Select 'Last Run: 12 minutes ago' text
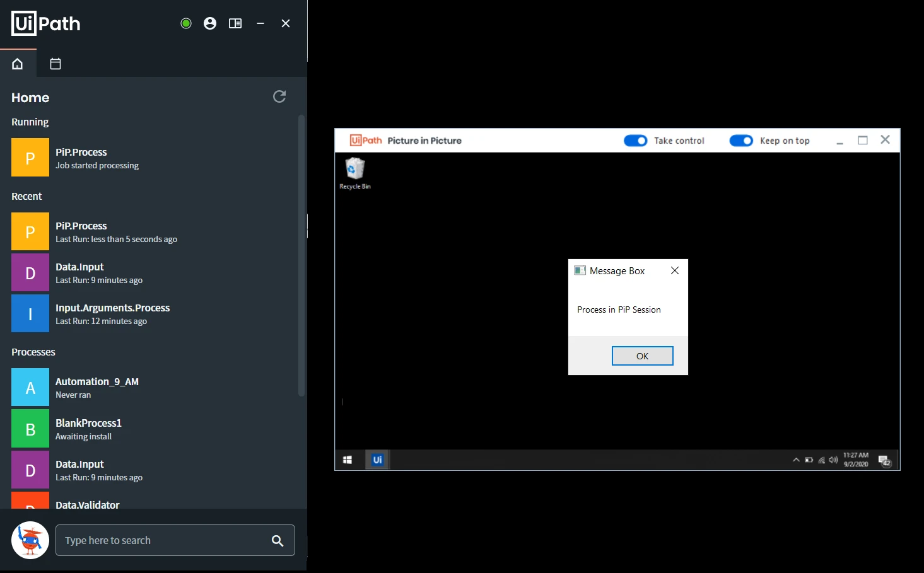 (101, 321)
